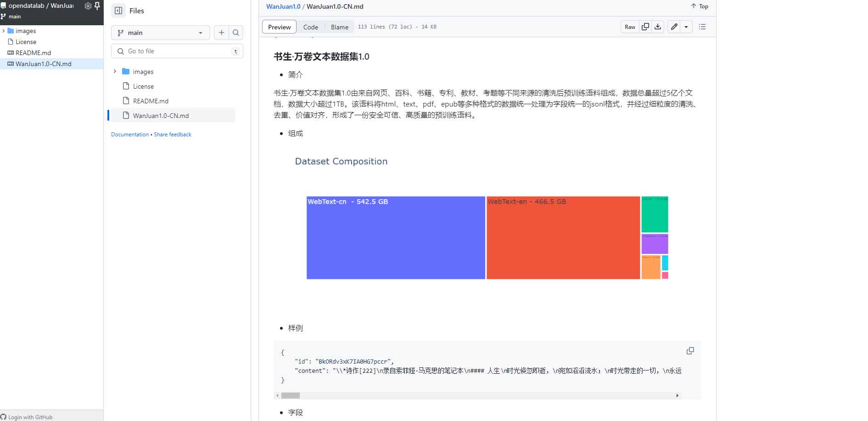Switch to the Code tab
The image size is (868, 421).
click(311, 27)
